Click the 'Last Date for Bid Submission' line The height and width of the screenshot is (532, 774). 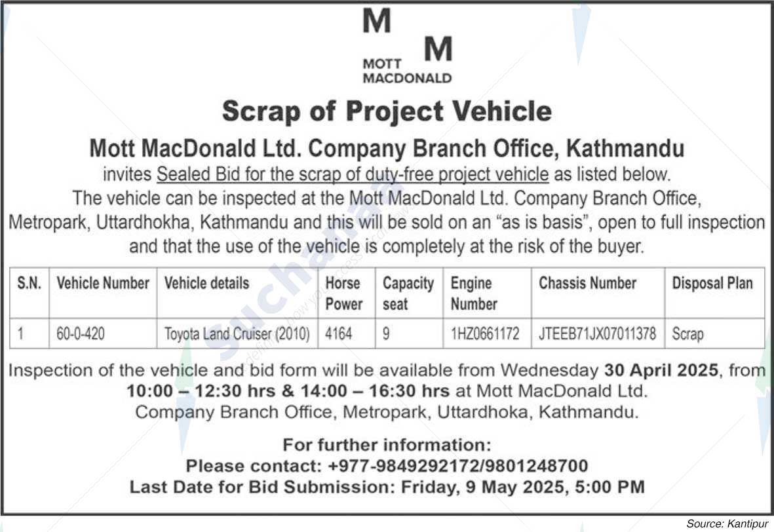(x=387, y=487)
